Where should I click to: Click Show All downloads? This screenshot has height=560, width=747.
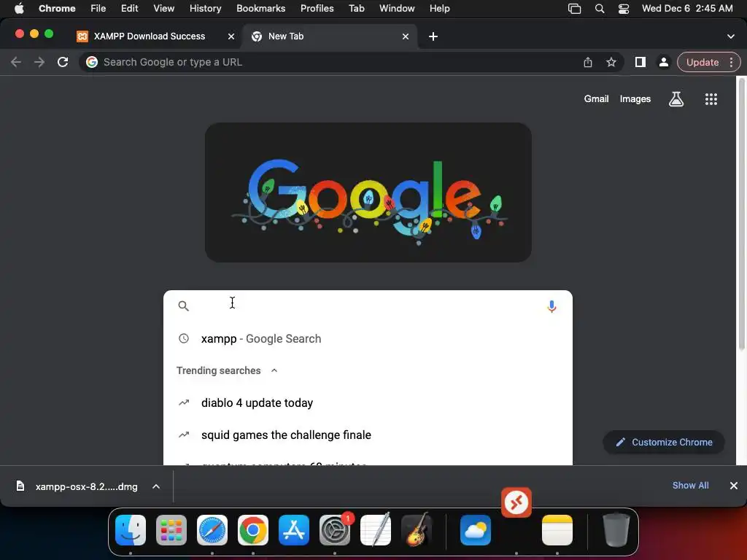click(690, 485)
